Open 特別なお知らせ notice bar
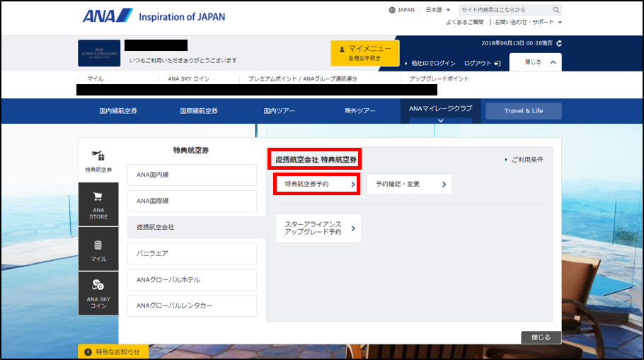This screenshot has height=360, width=644. 113,352
